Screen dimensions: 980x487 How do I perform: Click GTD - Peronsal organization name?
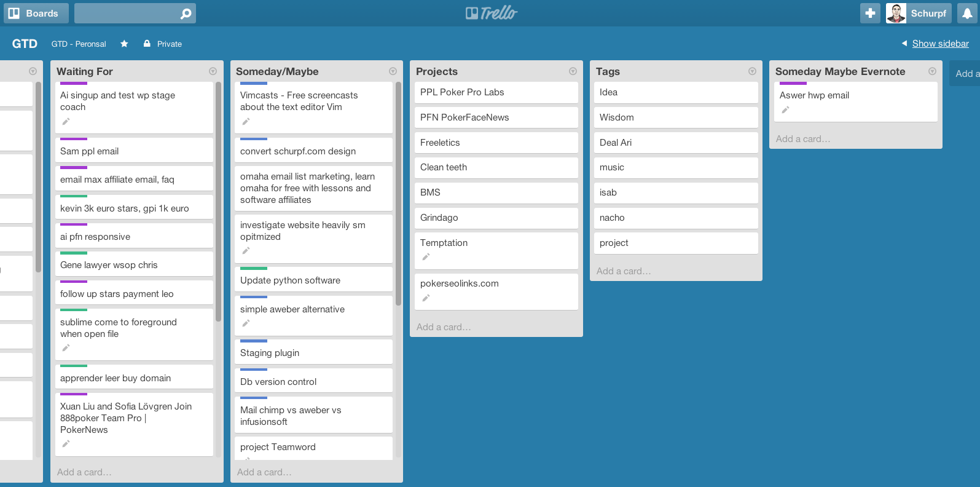tap(79, 44)
